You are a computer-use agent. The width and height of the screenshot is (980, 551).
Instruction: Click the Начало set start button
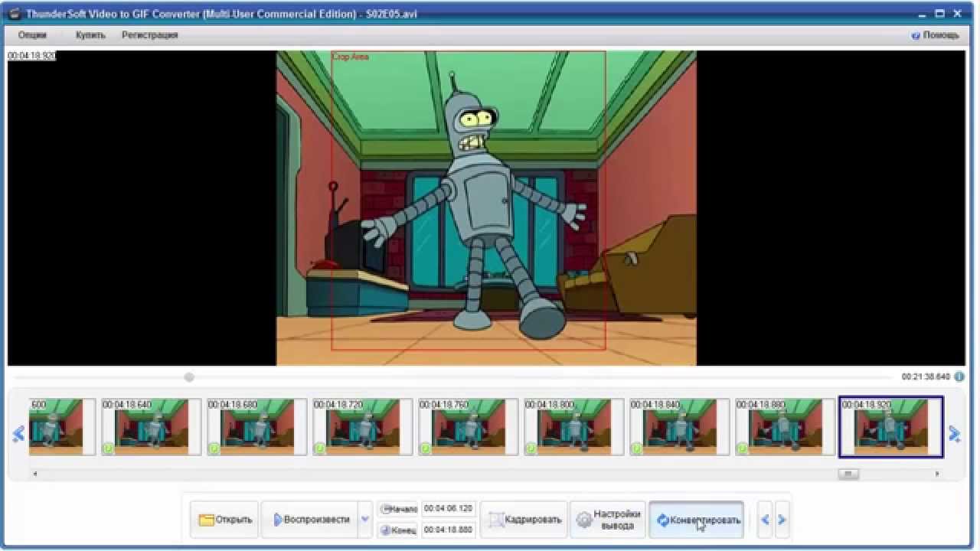tap(398, 509)
